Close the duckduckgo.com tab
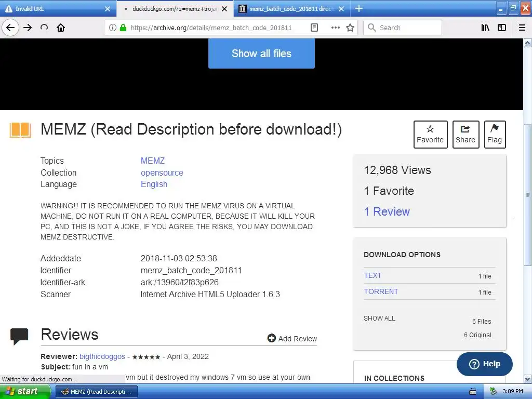This screenshot has width=532, height=399. [224, 9]
